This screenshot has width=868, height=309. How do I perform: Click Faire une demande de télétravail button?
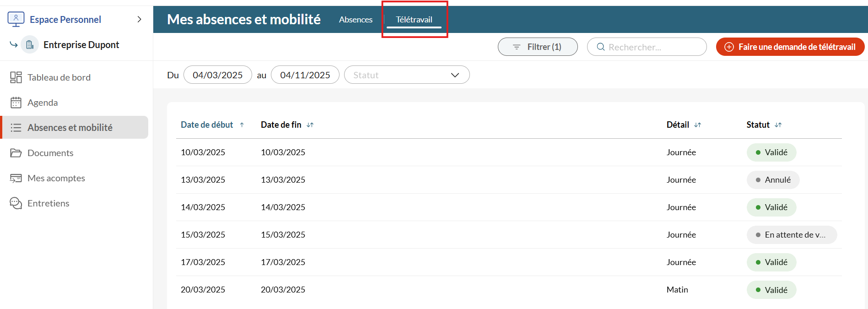(790, 47)
